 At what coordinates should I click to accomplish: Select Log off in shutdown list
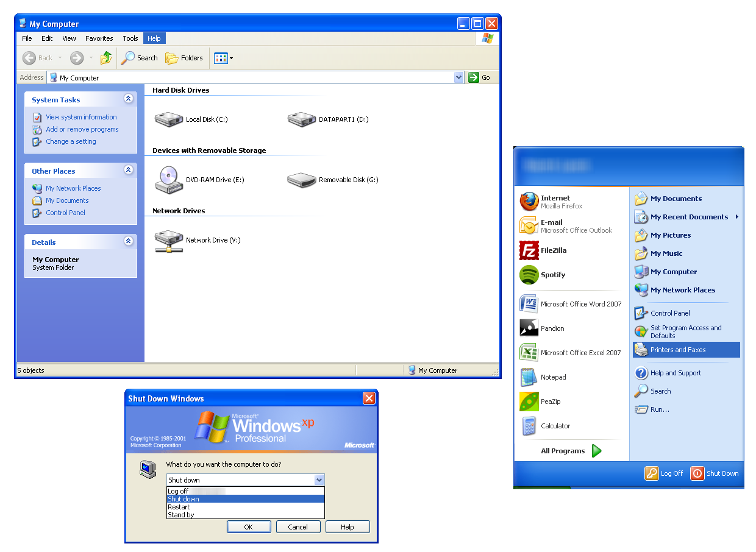[x=246, y=491]
